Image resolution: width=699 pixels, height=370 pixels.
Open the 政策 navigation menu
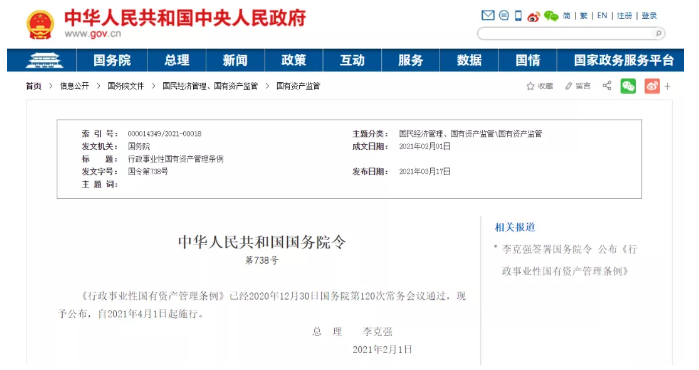[293, 60]
